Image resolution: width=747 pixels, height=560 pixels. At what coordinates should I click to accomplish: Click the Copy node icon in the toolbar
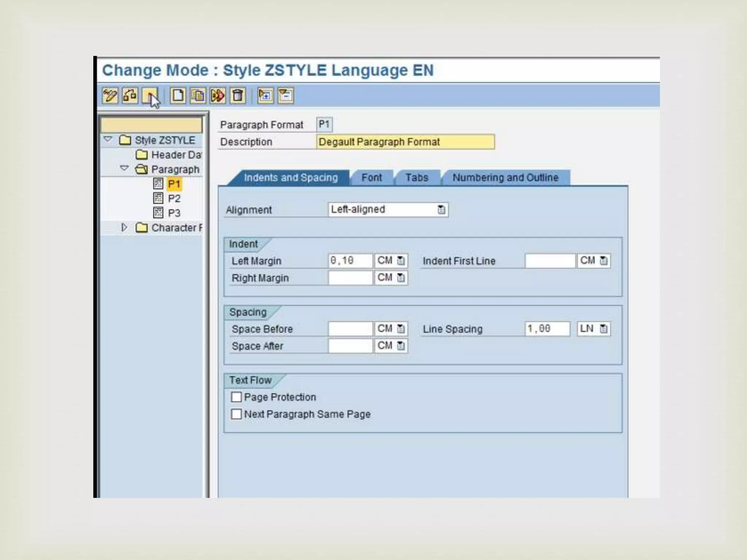pos(198,96)
